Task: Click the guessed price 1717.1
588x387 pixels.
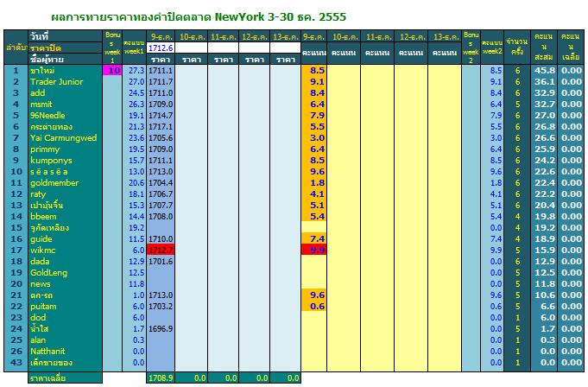Action: pyautogui.click(x=161, y=127)
